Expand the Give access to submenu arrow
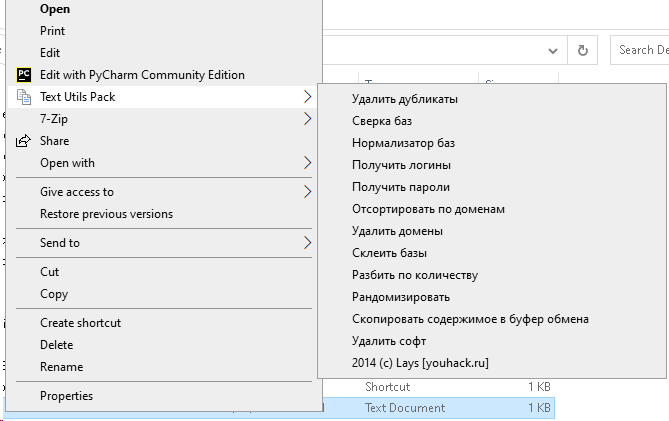669x421 pixels. point(307,192)
